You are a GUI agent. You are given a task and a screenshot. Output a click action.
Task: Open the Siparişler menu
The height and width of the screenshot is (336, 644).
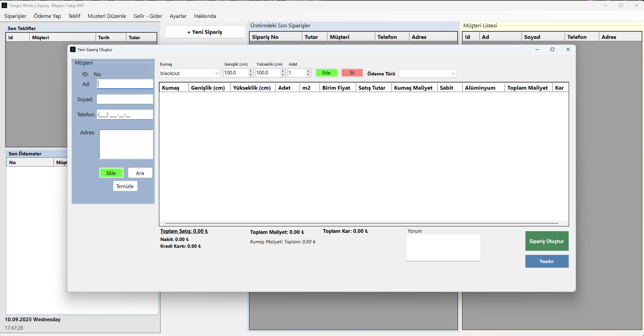pos(15,16)
